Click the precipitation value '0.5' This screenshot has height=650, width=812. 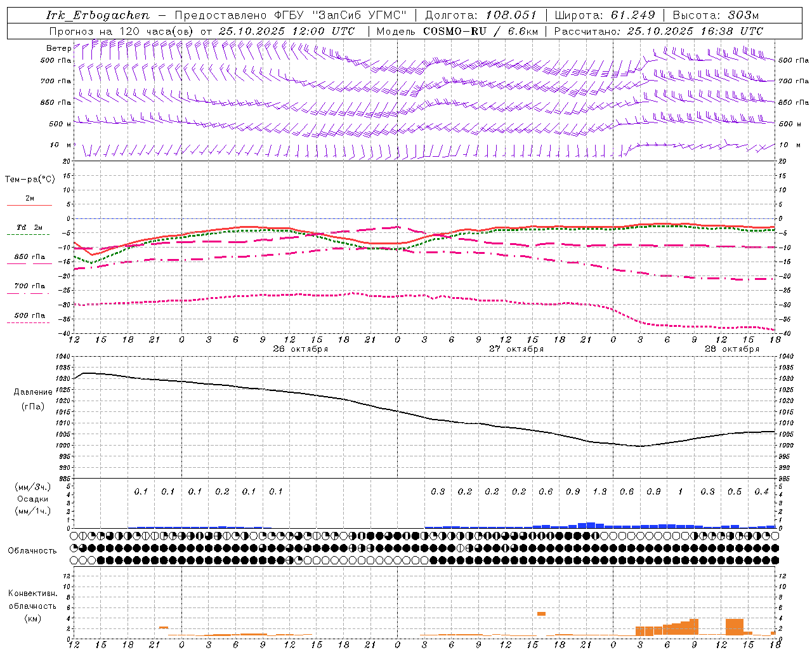[x=735, y=492]
